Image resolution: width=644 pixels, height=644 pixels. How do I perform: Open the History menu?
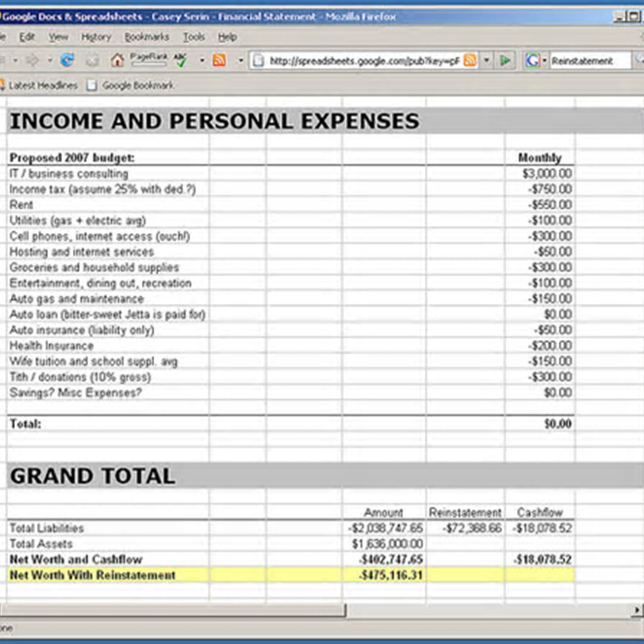point(96,37)
